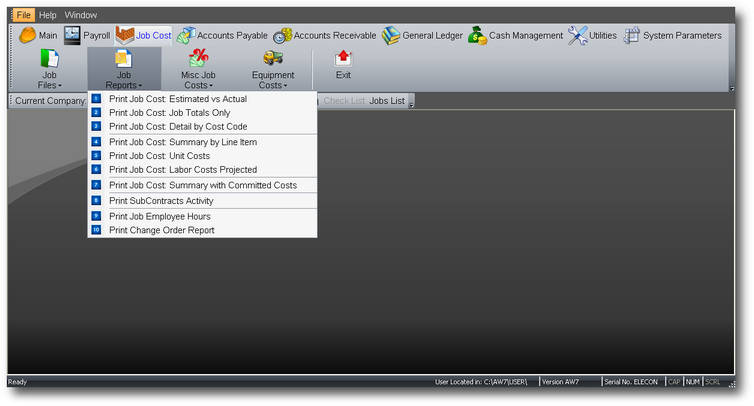Viewport: 754px width, 406px height.
Task: Click the CAP indicator in status bar
Action: (x=674, y=382)
